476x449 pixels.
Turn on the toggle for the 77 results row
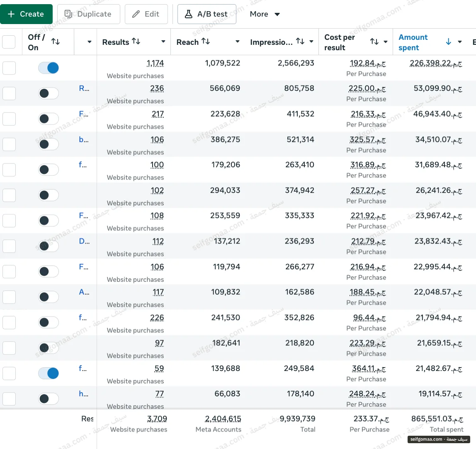click(48, 398)
